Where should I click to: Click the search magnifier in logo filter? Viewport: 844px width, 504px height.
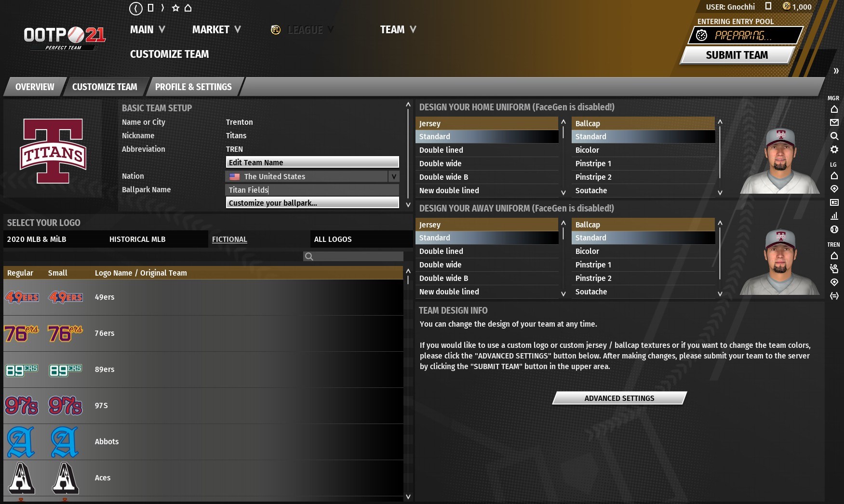pyautogui.click(x=309, y=256)
